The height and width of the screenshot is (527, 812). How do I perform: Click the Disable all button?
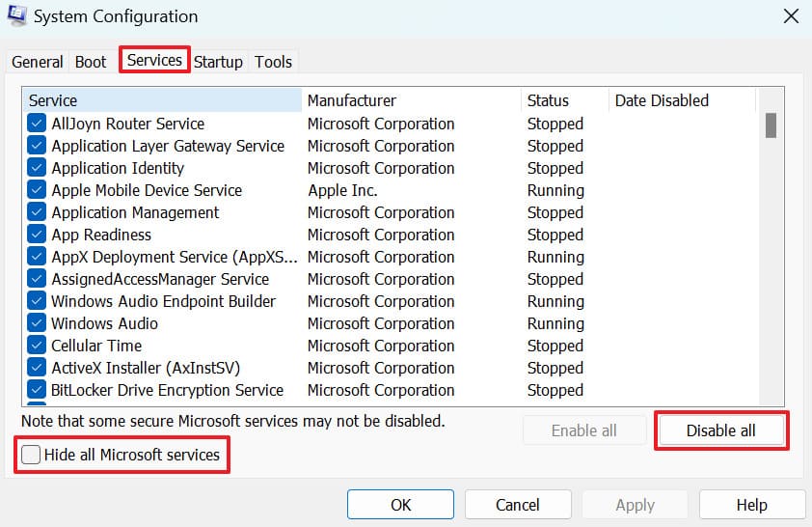click(x=720, y=430)
